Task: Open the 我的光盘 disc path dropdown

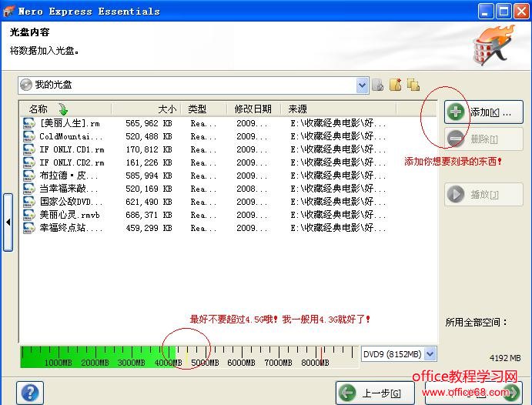Action: click(362, 85)
